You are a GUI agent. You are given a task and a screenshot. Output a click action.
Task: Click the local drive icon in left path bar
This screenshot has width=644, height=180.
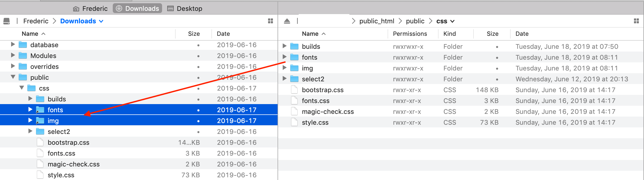point(7,21)
